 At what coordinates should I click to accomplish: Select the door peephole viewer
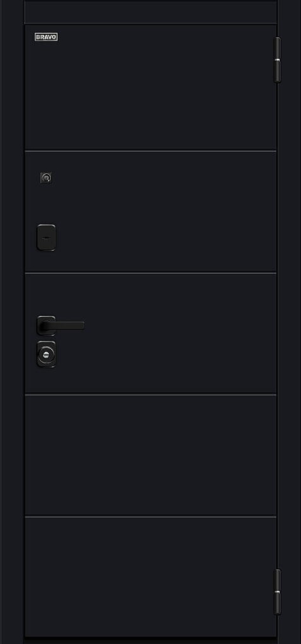coord(46,178)
